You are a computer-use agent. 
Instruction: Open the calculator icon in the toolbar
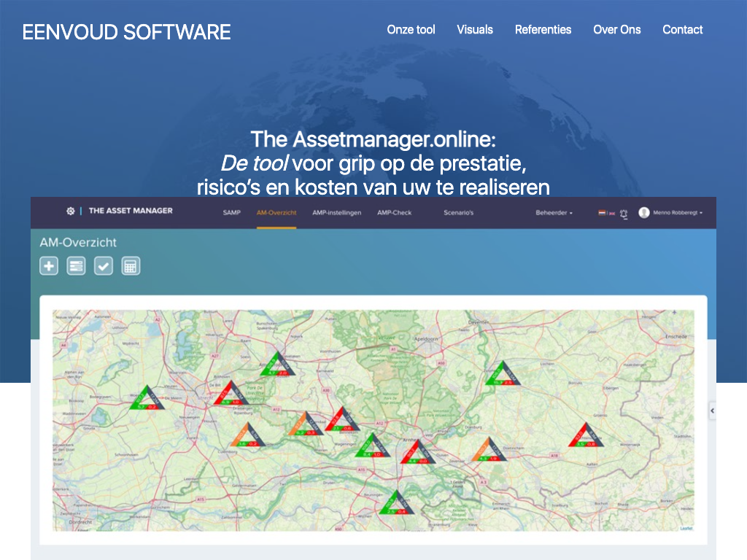tap(131, 266)
